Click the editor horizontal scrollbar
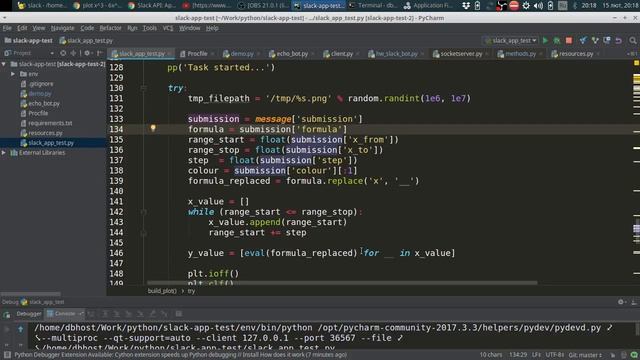This screenshot has height=360, width=640. click(342, 282)
